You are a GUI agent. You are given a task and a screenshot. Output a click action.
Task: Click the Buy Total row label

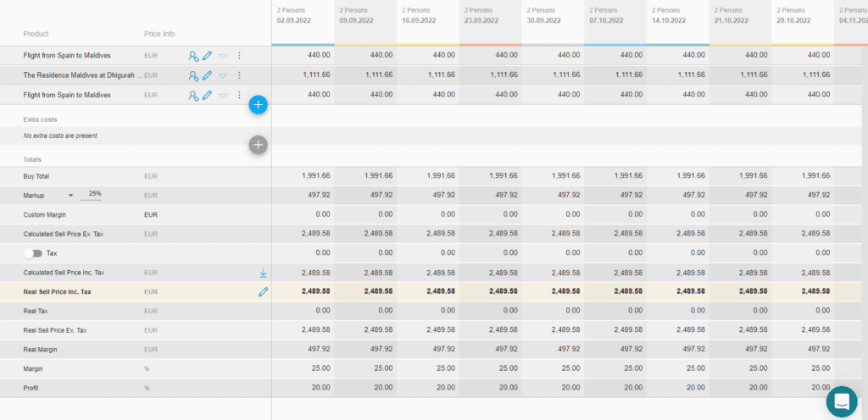(36, 176)
